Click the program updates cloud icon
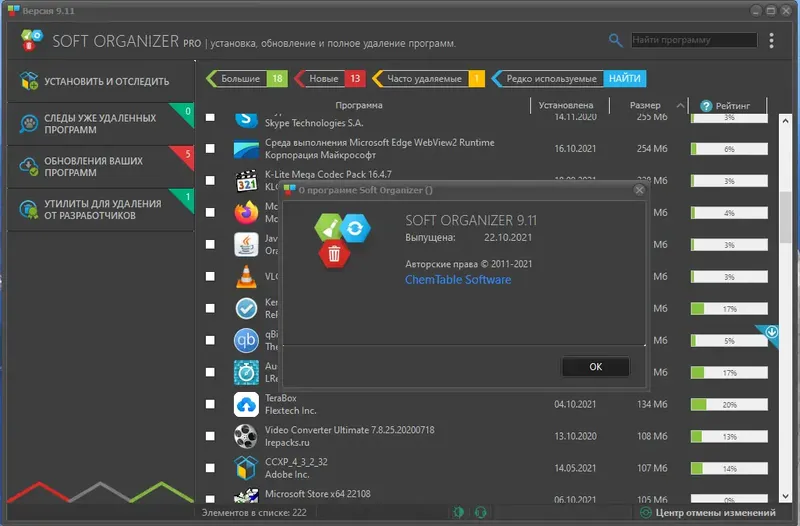The width and height of the screenshot is (800, 526). pyautogui.click(x=29, y=166)
